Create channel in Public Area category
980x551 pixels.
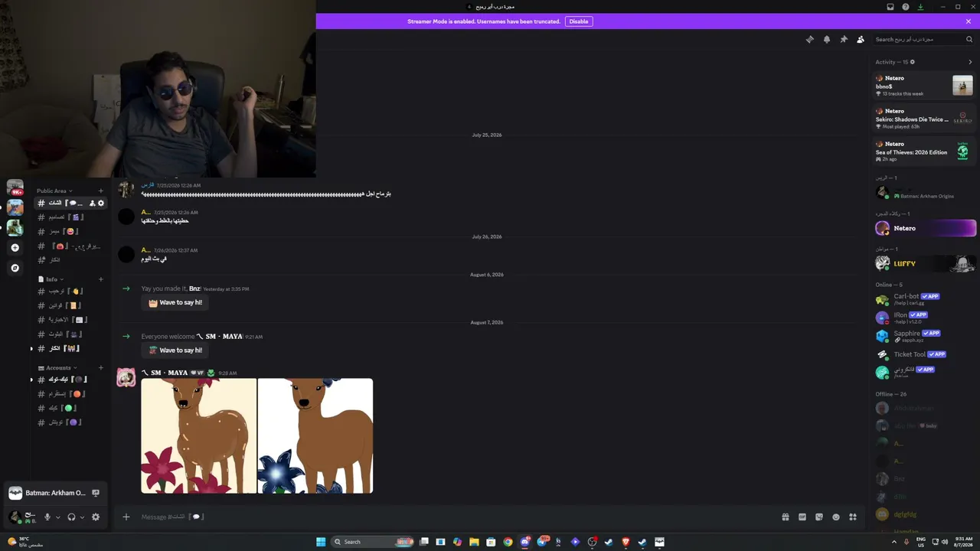point(100,191)
